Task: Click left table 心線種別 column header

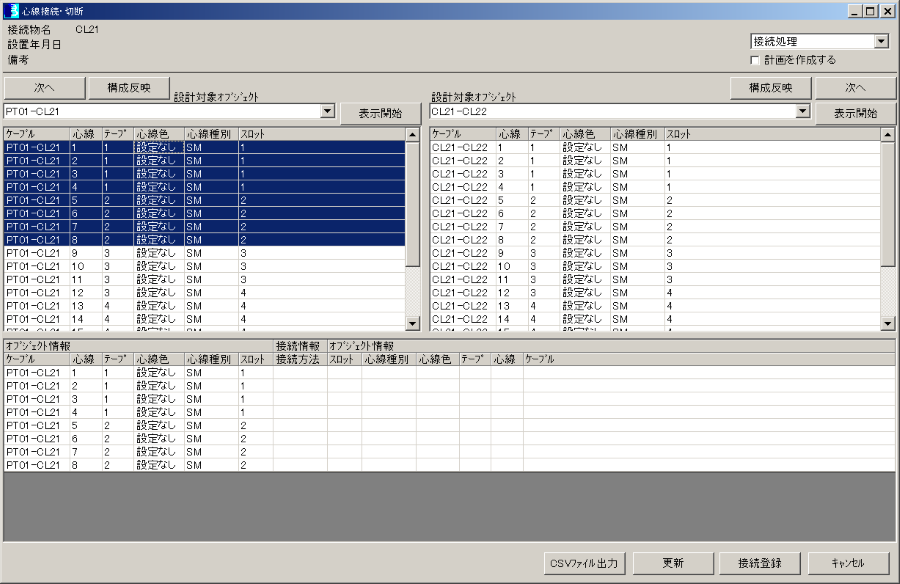Action: click(x=211, y=134)
